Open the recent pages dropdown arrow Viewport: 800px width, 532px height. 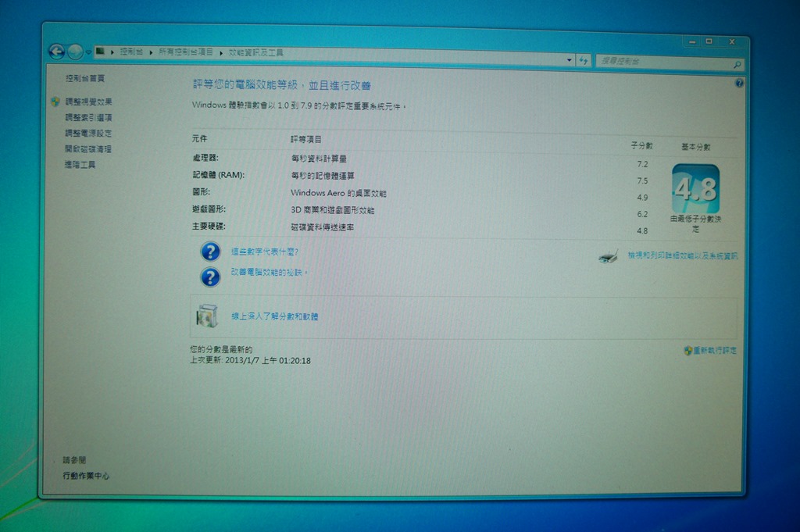(88, 52)
